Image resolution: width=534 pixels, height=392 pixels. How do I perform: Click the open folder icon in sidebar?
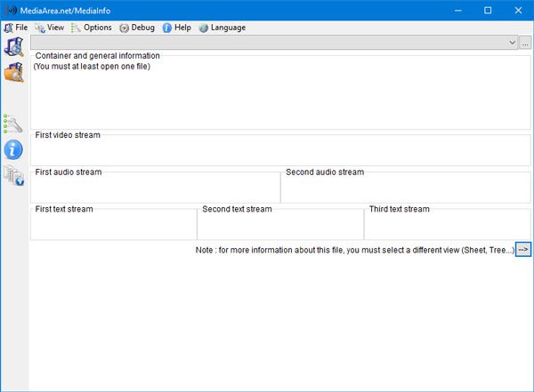[x=13, y=72]
